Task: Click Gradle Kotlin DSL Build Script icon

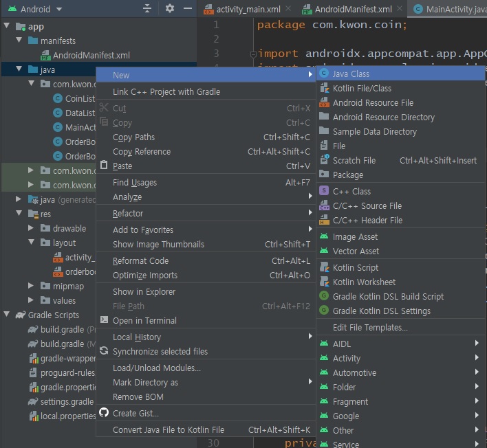Action: point(324,296)
